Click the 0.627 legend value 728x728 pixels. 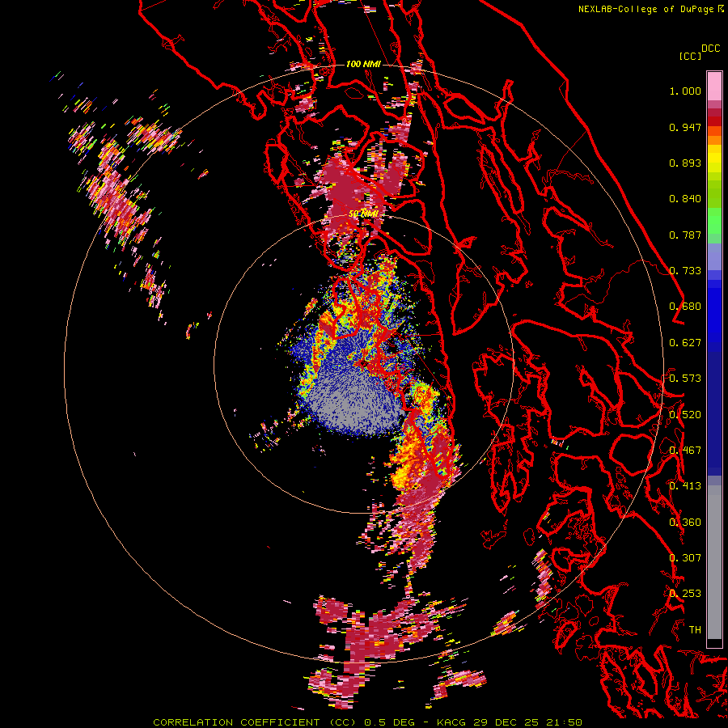(685, 343)
